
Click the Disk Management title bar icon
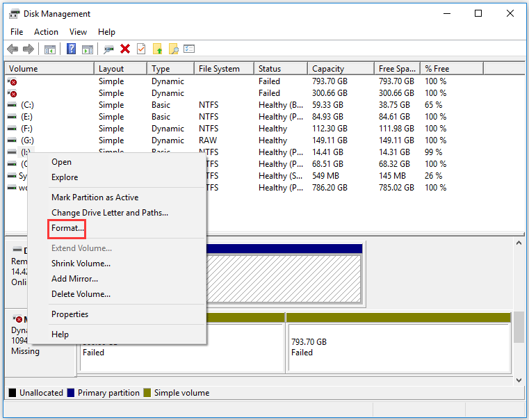coord(14,14)
